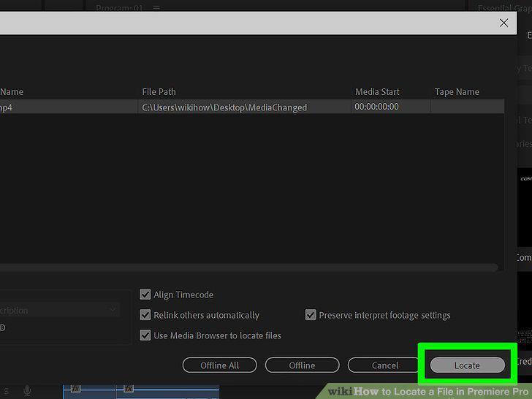Screen dimensions: 532x399
Task: Select the C:\Users\wikihow\Desktop\MediaChanged path cell
Action: click(244, 107)
